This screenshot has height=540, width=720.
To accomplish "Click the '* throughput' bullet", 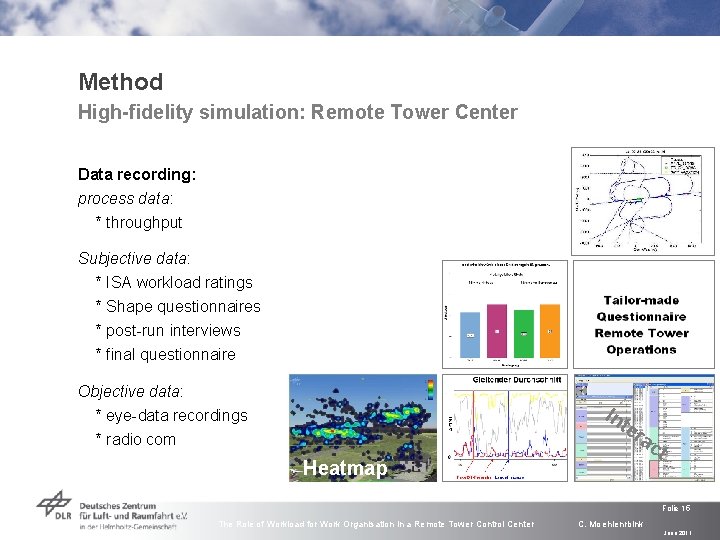I will pos(139,223).
